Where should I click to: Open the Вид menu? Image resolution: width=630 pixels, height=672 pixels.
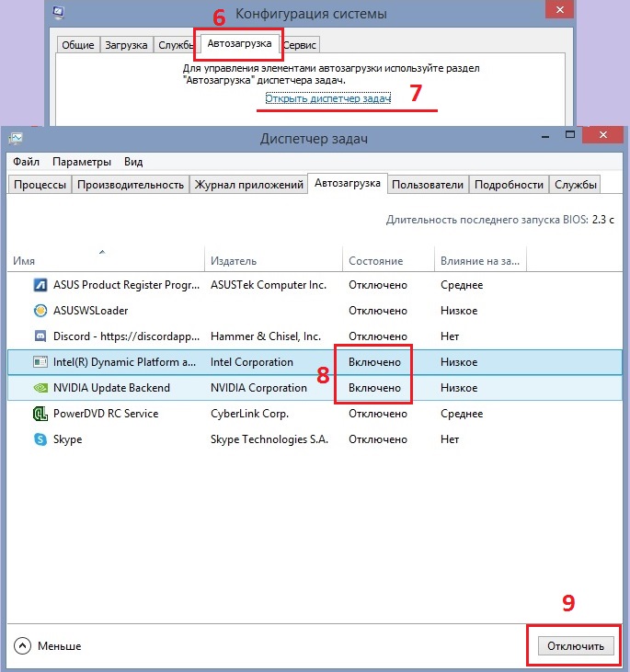133,162
